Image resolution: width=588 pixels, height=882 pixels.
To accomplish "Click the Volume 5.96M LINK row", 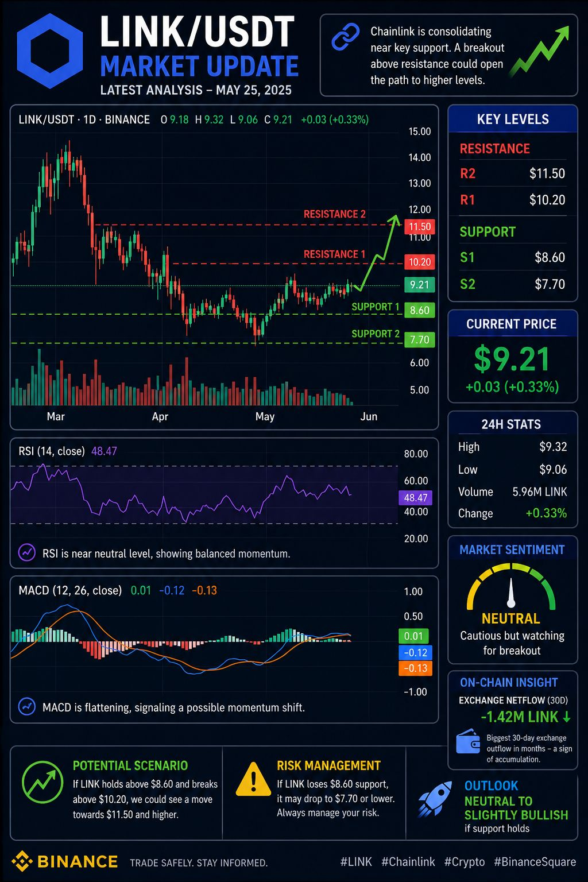I will click(x=513, y=492).
